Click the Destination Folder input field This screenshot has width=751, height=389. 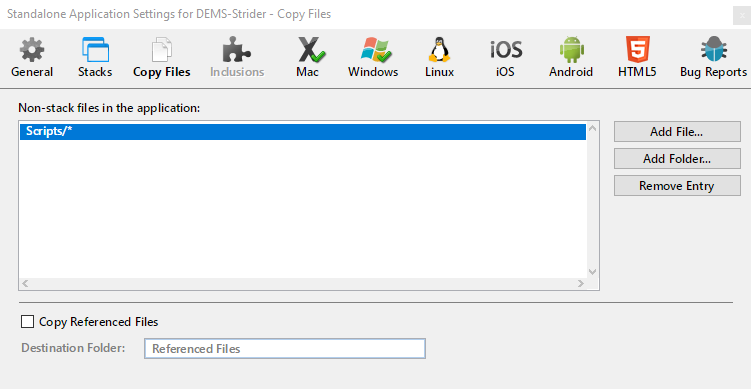(284, 348)
